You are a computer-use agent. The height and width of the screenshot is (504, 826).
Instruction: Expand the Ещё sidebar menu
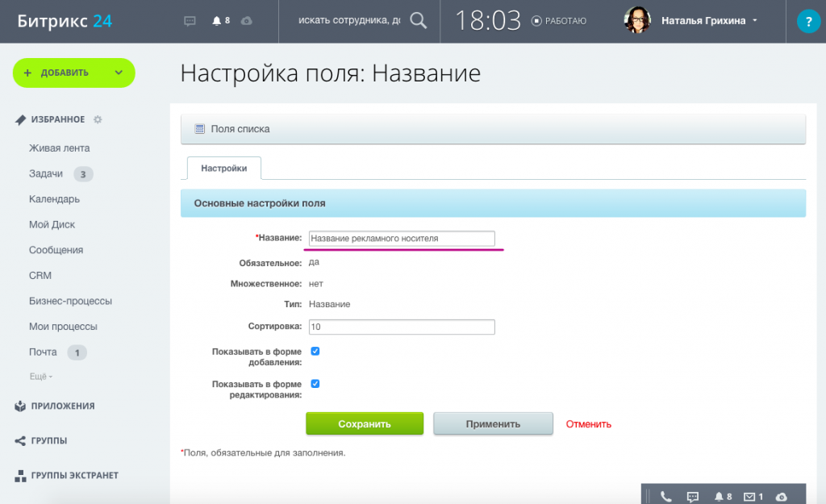point(40,377)
